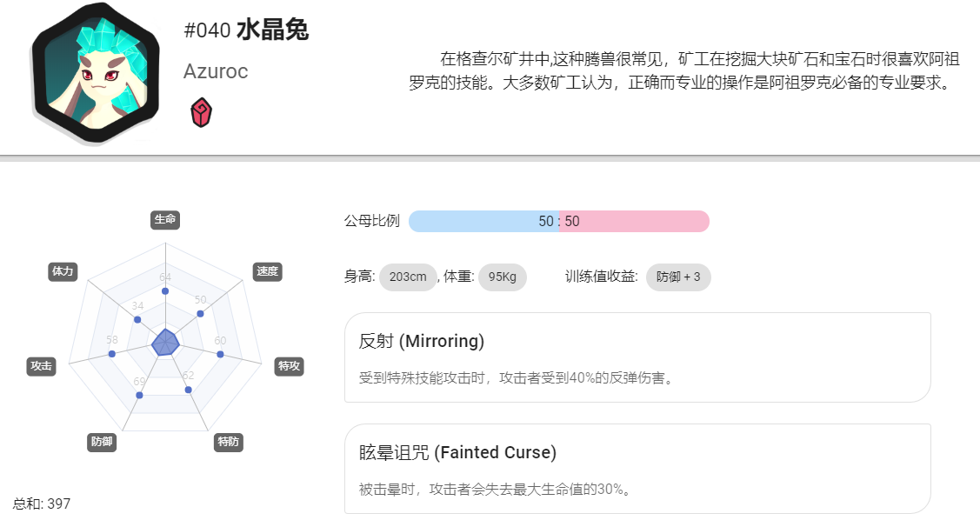Click the blue male ratio bar
Screen dimensions: 980x527
[x=483, y=221]
